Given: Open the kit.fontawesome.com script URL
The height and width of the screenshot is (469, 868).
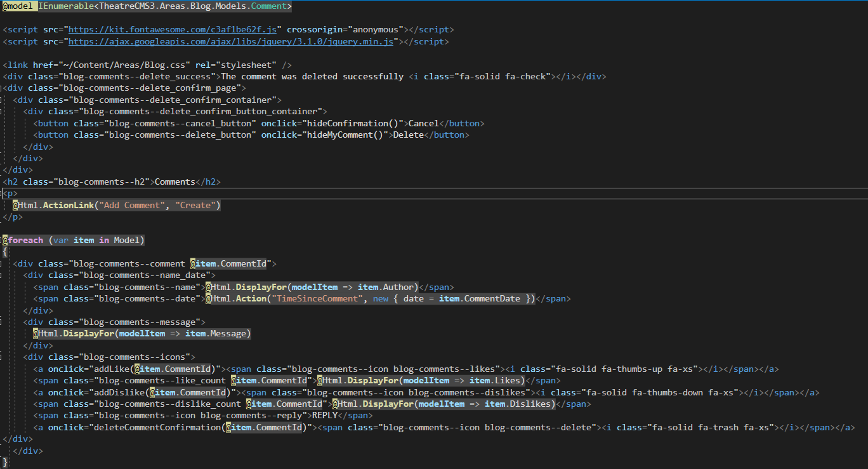Looking at the screenshot, I should point(173,30).
